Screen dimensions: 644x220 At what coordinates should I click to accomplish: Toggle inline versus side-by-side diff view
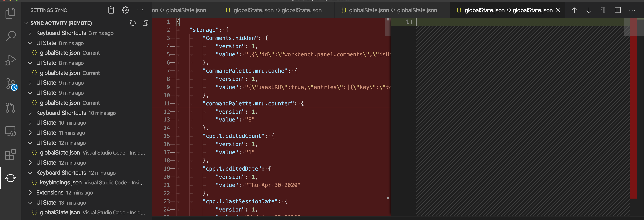pyautogui.click(x=618, y=10)
